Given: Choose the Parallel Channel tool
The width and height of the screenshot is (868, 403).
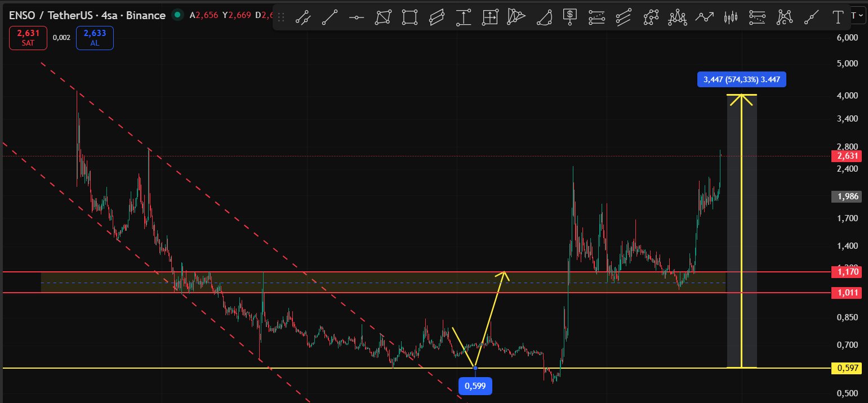Looking at the screenshot, I should pyautogui.click(x=437, y=17).
